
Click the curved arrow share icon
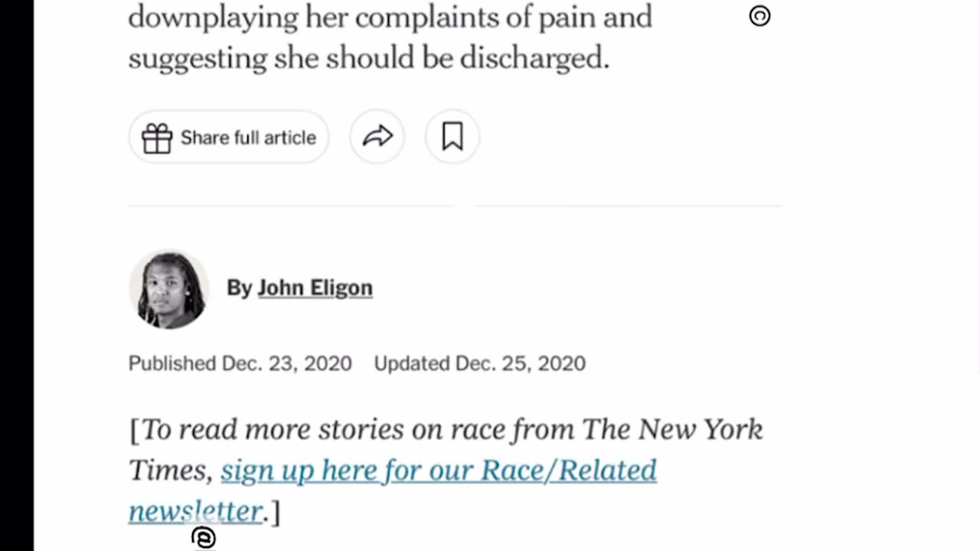tap(377, 137)
